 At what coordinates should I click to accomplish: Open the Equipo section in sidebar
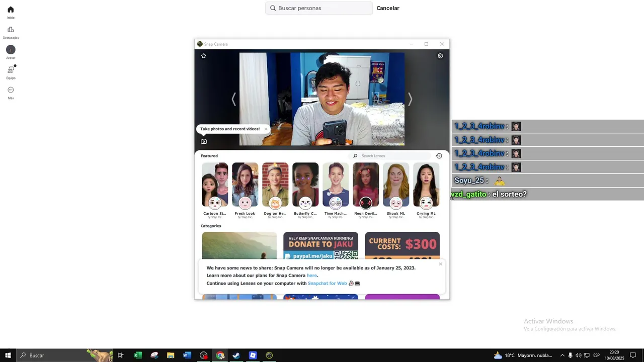coord(11,73)
